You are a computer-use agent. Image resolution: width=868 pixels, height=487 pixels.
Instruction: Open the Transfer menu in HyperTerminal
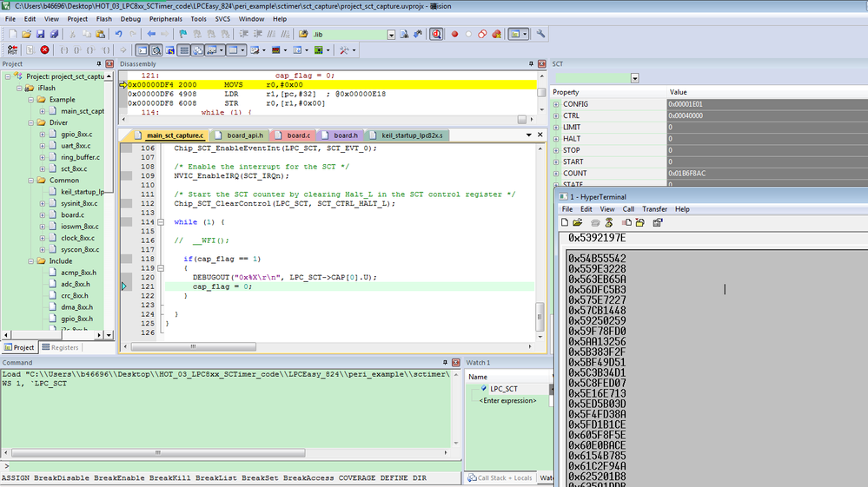pyautogui.click(x=654, y=209)
